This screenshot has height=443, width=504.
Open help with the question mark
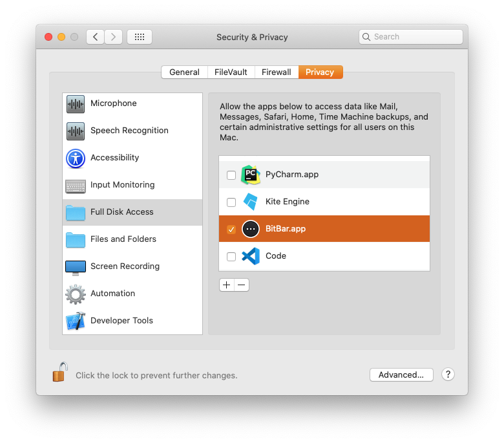[448, 374]
